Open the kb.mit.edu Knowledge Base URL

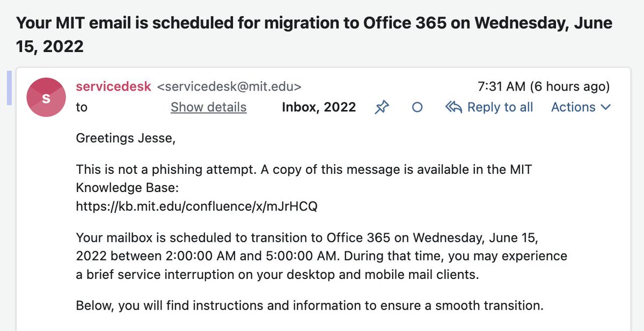point(197,205)
